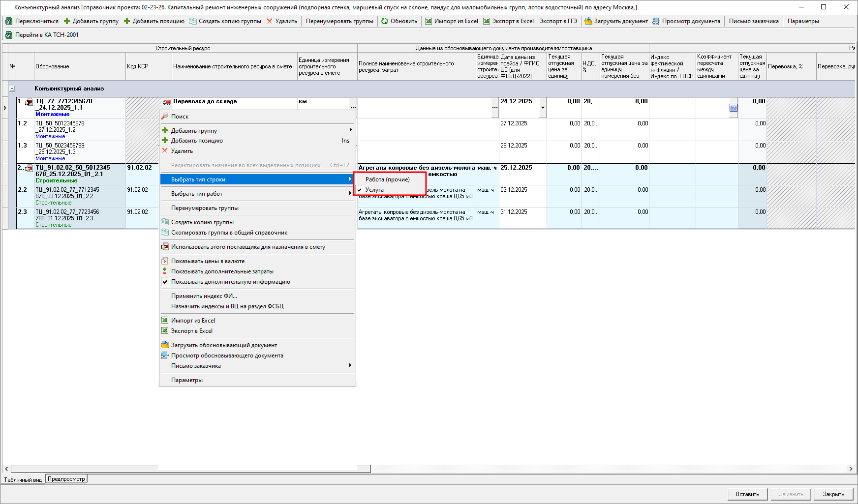Image resolution: width=858 pixels, height=504 pixels.
Task: Switch to Предпросмотр tab
Action: click(66, 479)
